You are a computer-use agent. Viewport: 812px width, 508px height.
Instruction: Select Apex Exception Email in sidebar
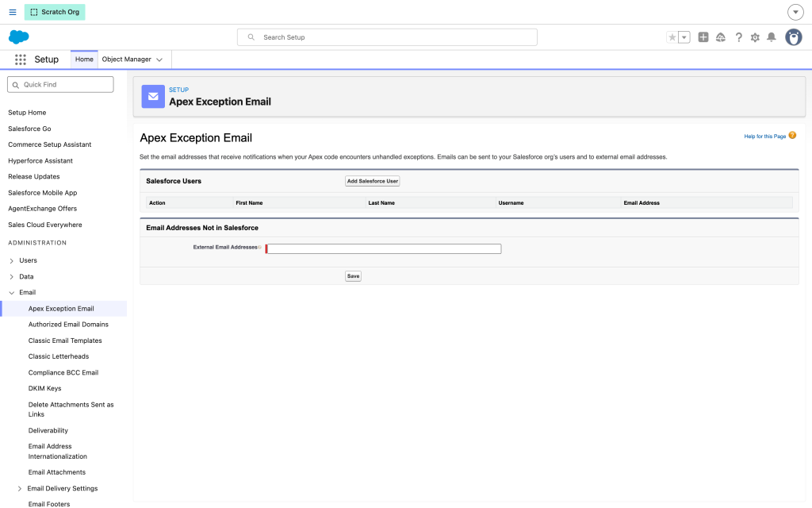61,309
